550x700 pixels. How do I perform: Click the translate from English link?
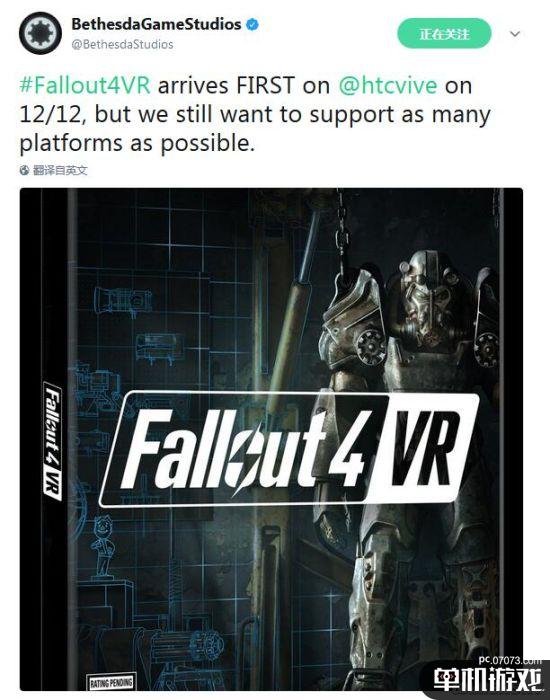[x=60, y=170]
